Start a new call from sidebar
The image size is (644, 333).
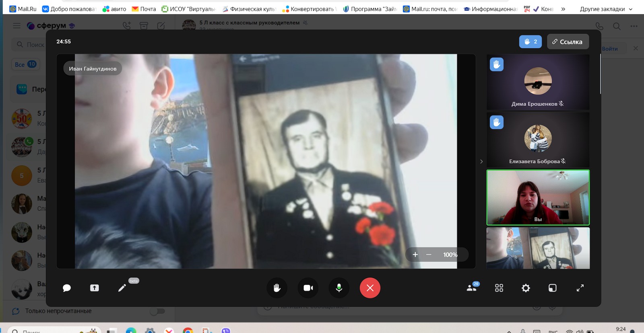click(x=127, y=26)
